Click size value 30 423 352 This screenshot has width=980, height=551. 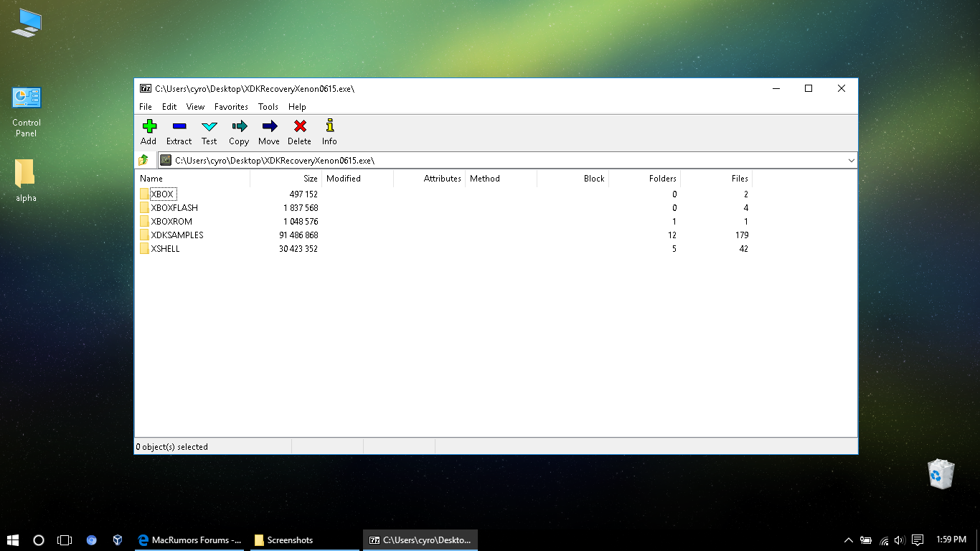(x=298, y=249)
